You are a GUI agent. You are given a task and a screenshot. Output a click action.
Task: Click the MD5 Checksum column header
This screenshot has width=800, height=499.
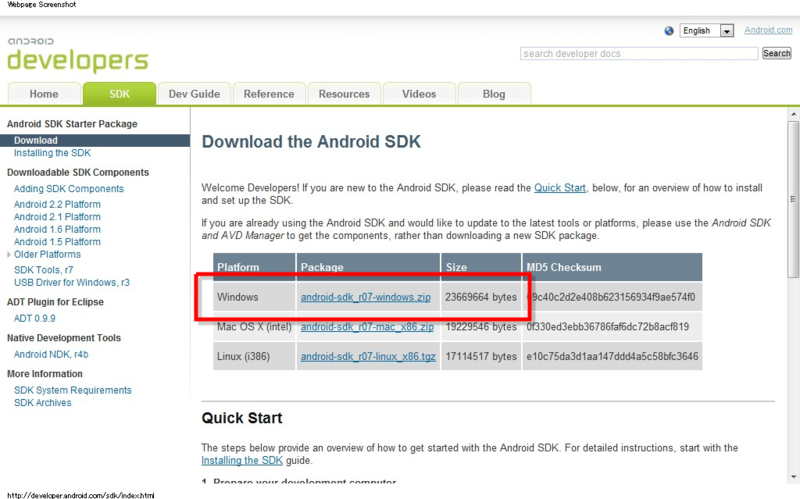[612, 267]
